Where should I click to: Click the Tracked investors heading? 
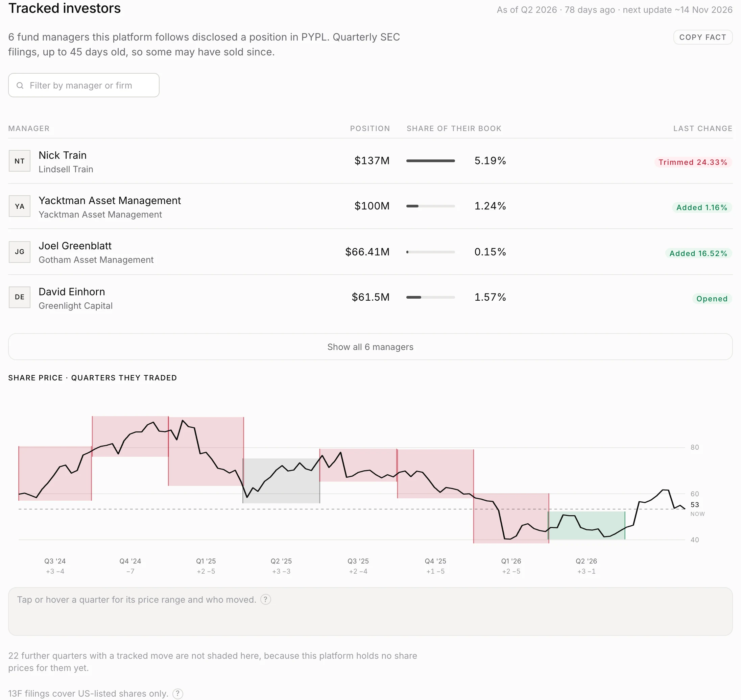click(x=65, y=8)
